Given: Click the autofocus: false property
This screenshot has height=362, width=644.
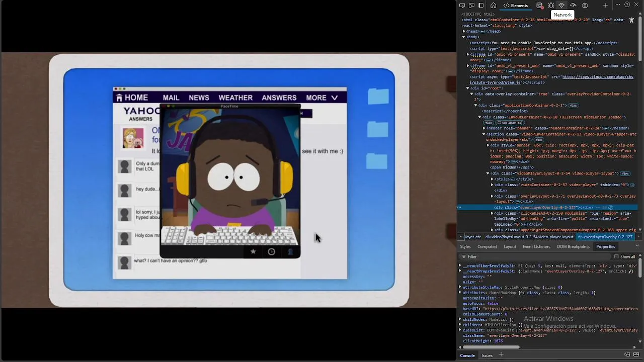Looking at the screenshot, I should (x=480, y=304).
